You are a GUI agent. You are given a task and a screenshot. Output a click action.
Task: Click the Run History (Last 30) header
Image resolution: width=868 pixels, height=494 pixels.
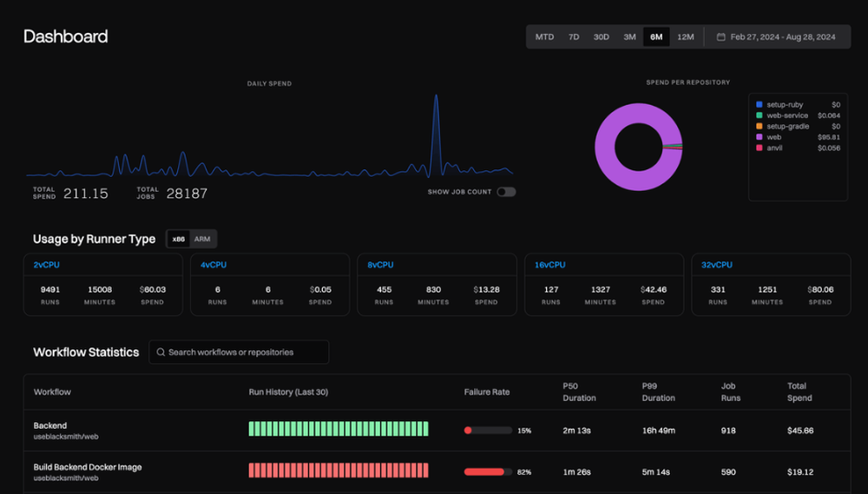(x=288, y=392)
